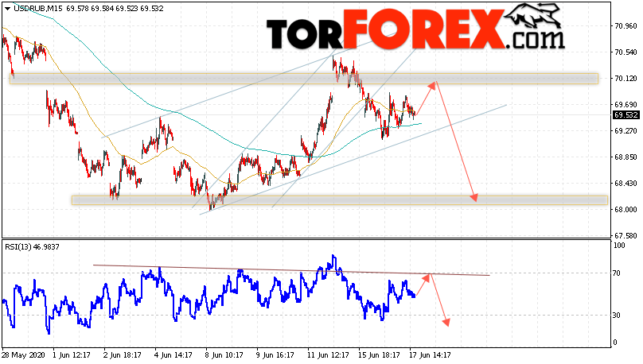
Task: Click the red upward arrowhead at resistance zone
Action: [x=431, y=85]
